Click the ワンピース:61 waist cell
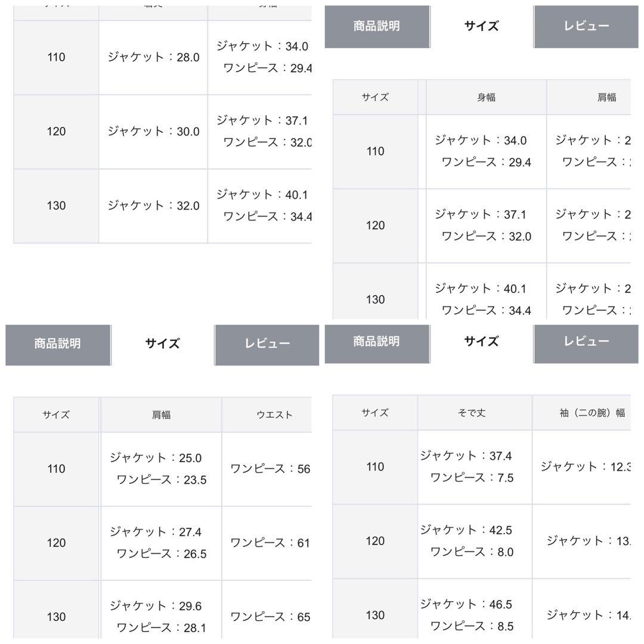This screenshot has width=644, height=644. click(x=267, y=543)
